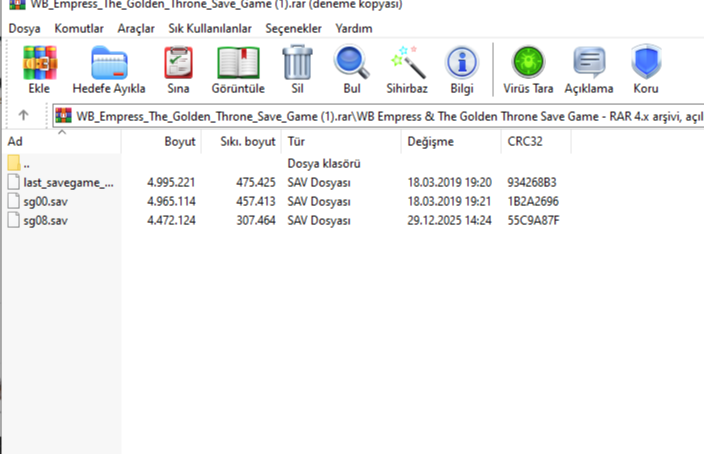Open the Araçlar menu

136,28
